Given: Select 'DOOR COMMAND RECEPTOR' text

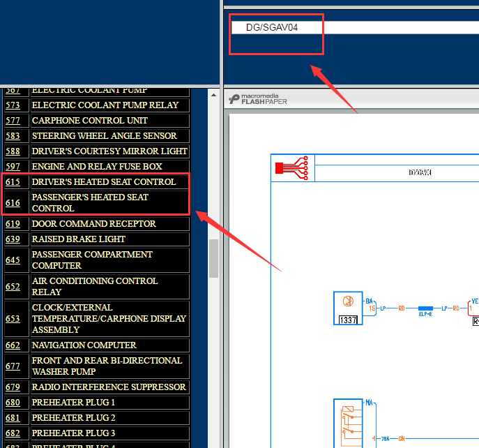Looking at the screenshot, I should (94, 224).
